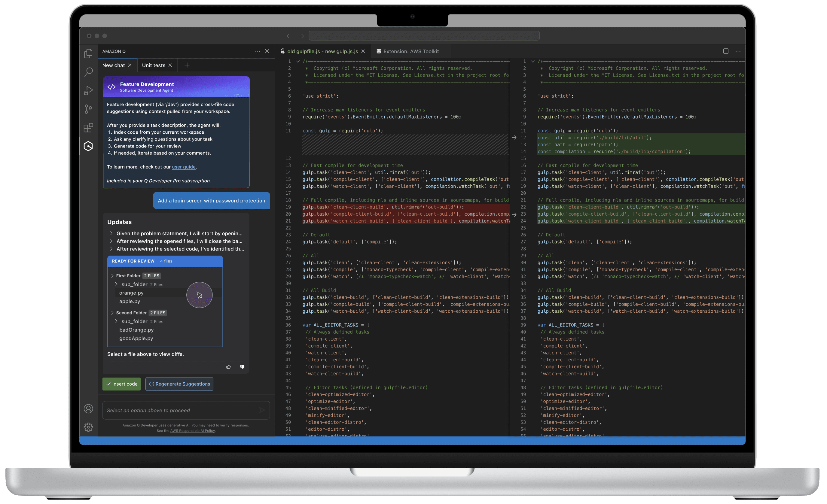827x504 pixels.
Task: Open Amazon Q panel more actions ellipsis
Action: click(x=258, y=51)
